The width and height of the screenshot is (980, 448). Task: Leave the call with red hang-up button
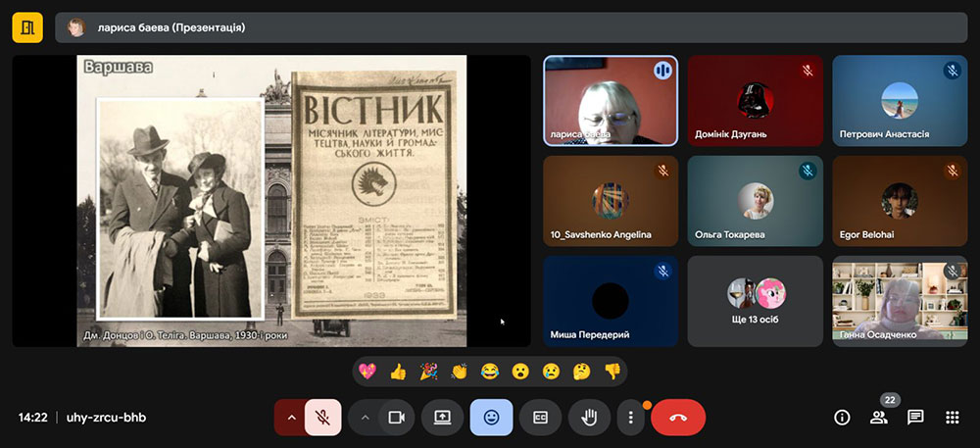pyautogui.click(x=678, y=417)
